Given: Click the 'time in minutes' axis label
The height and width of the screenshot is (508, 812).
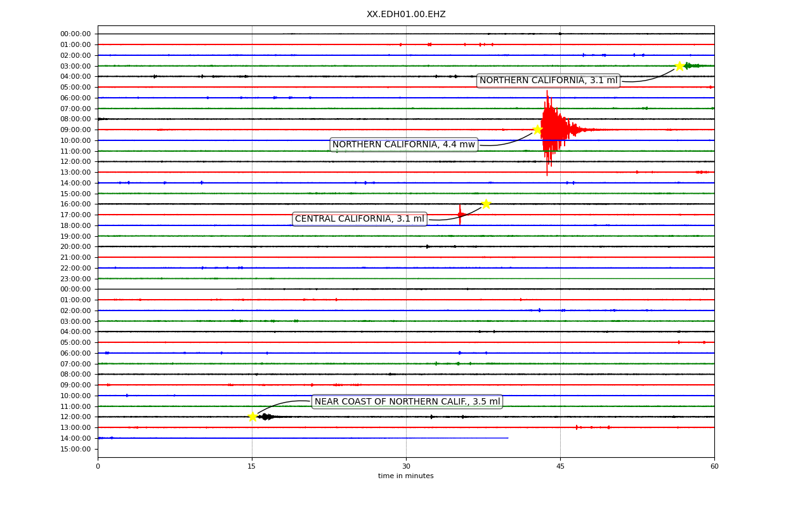Looking at the screenshot, I should tap(406, 476).
